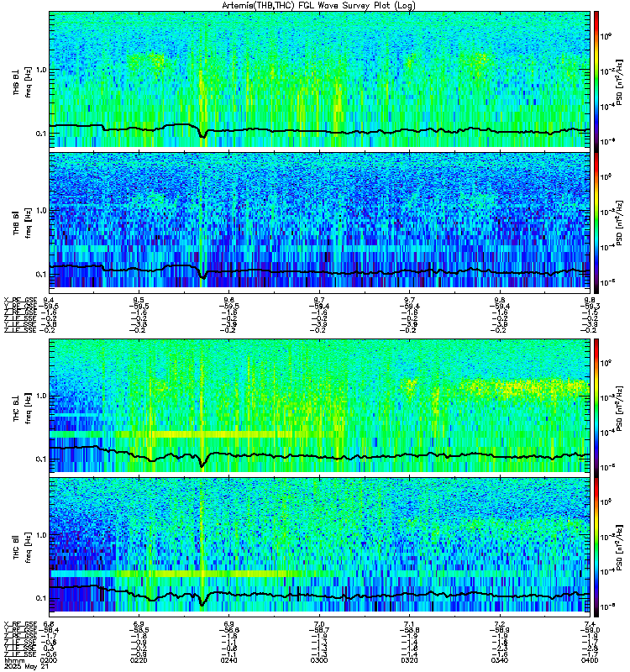Click the 1.0 frequency tick of THC B-perpendicular panel
Image resolution: width=630 pixels, height=672 pixels.
[x=40, y=396]
